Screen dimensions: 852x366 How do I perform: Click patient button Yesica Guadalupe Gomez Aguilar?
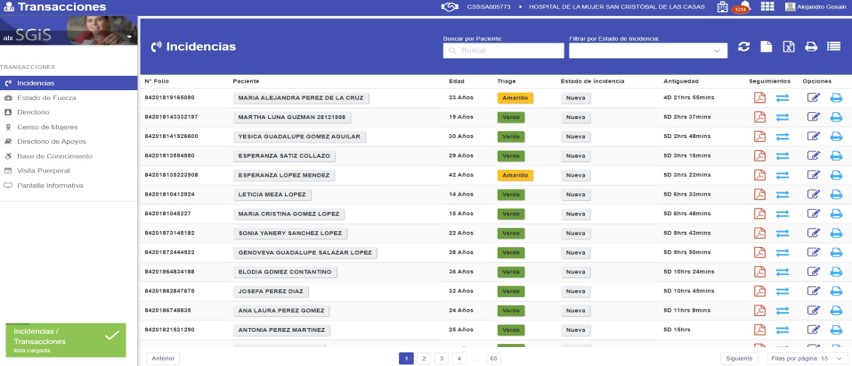(299, 137)
